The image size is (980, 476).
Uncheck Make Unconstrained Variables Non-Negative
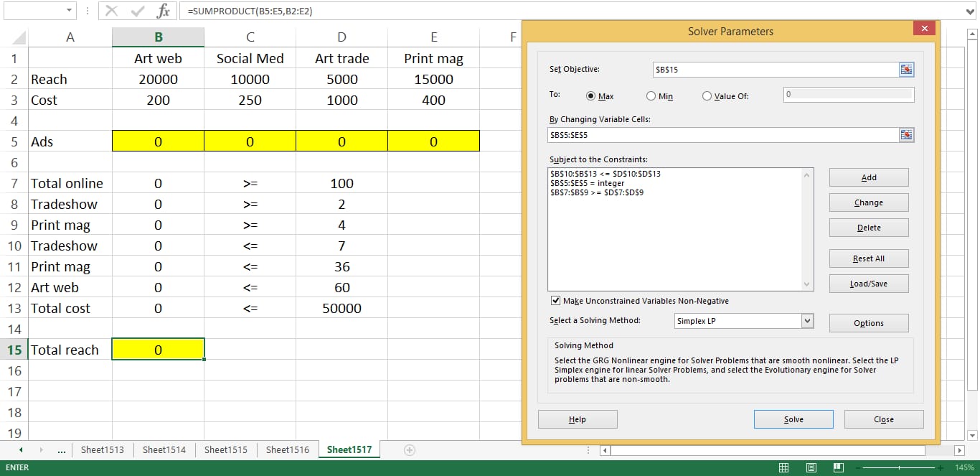point(555,301)
